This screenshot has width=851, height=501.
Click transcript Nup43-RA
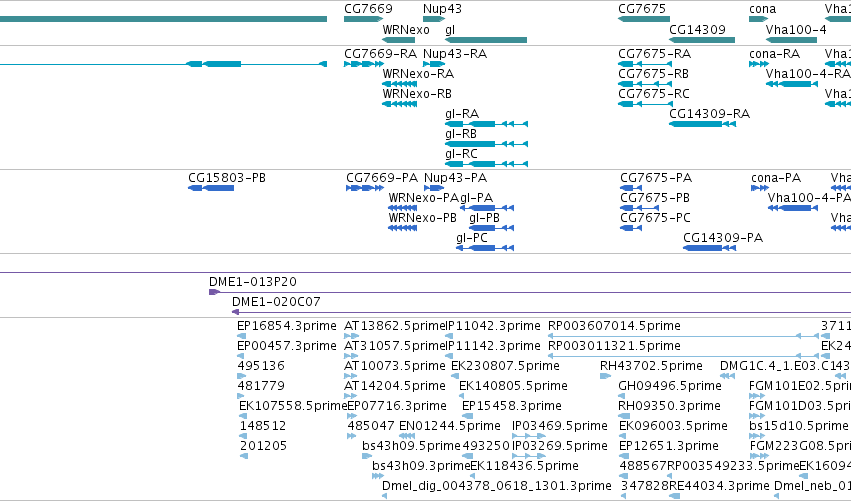(x=434, y=64)
